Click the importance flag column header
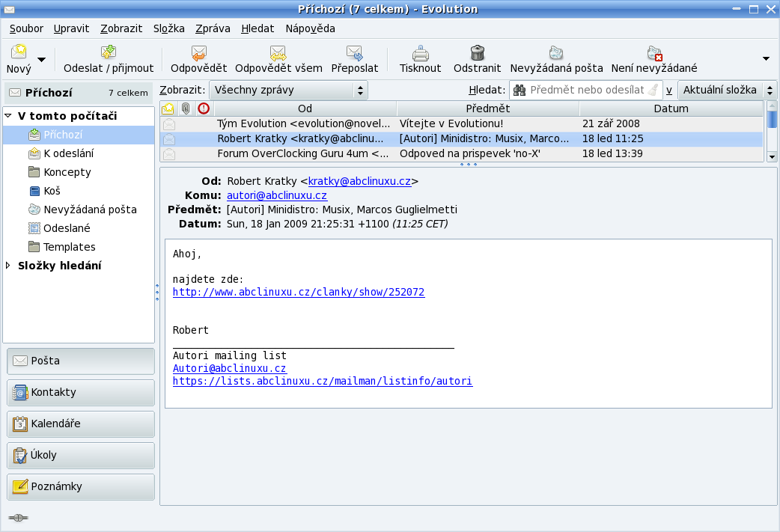Screen dimensions: 780x532 coord(204,108)
